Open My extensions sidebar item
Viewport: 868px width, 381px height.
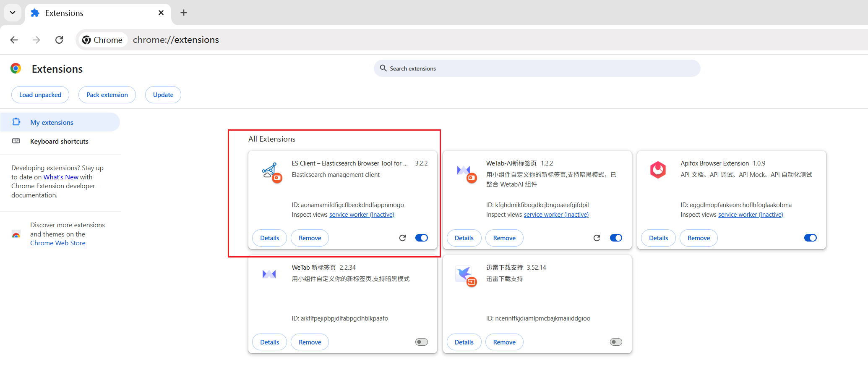click(60, 122)
